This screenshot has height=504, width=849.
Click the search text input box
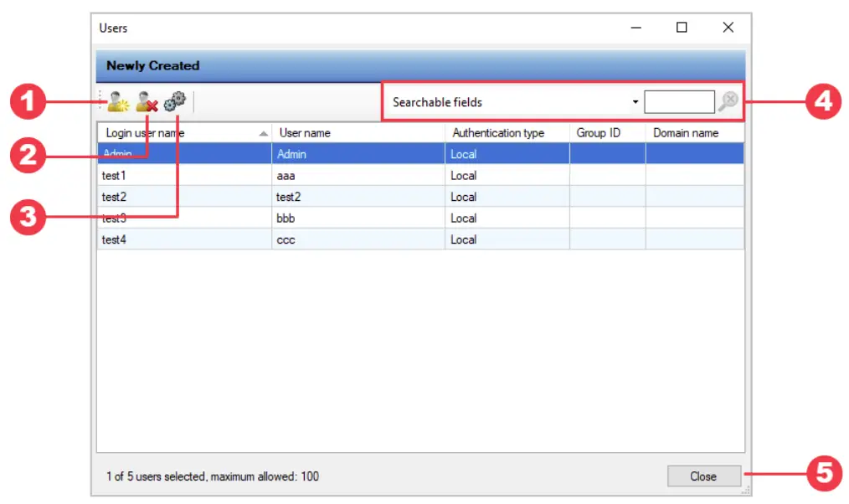pyautogui.click(x=679, y=102)
